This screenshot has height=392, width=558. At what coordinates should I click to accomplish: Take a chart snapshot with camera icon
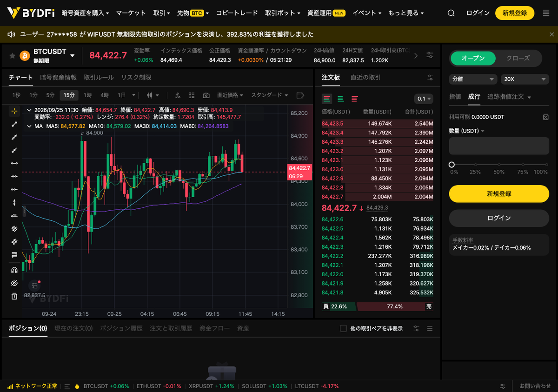(206, 95)
